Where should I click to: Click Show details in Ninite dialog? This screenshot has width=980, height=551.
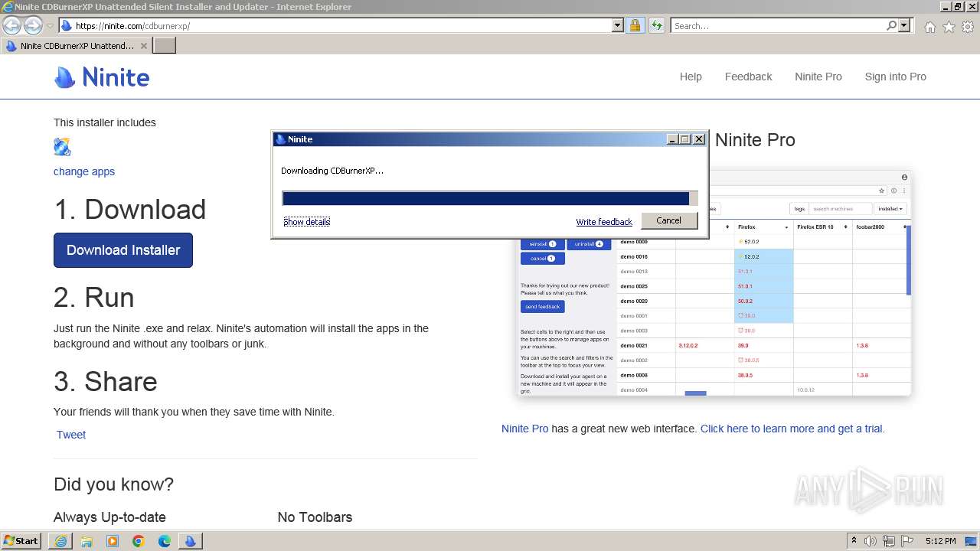[306, 222]
